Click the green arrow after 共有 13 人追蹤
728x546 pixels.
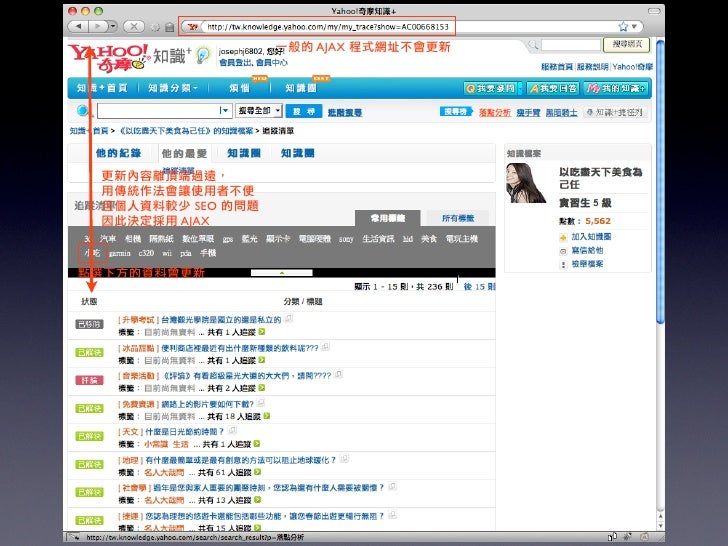click(x=257, y=500)
